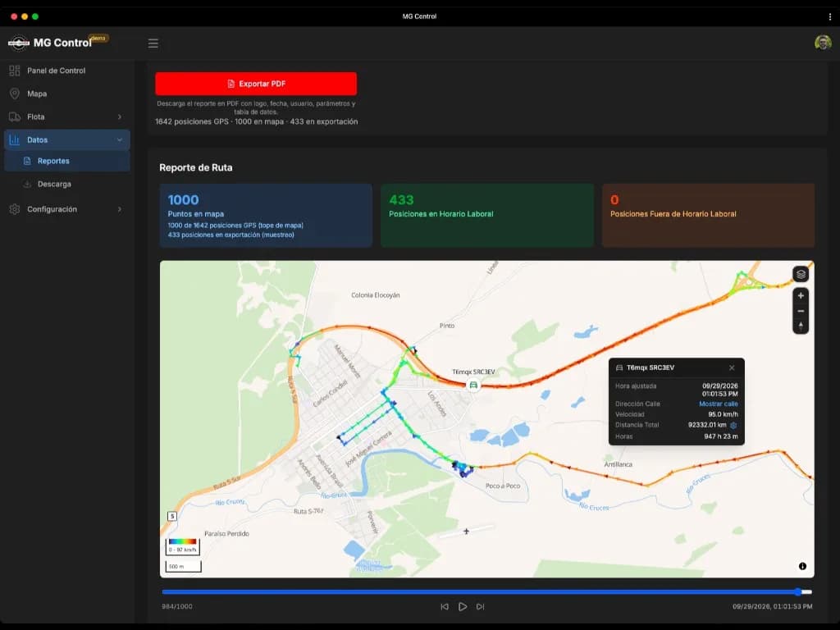Image resolution: width=840 pixels, height=630 pixels.
Task: Toggle the hamburger sidebar menu
Action: coord(153,43)
